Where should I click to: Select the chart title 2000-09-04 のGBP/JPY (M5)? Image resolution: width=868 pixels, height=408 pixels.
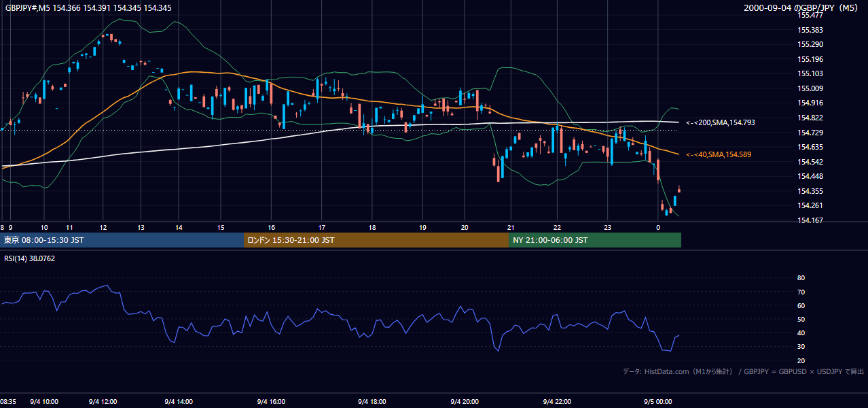(801, 7)
